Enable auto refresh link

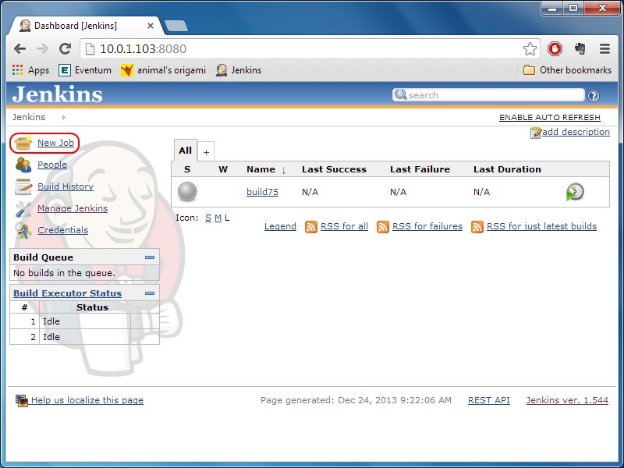coord(550,118)
